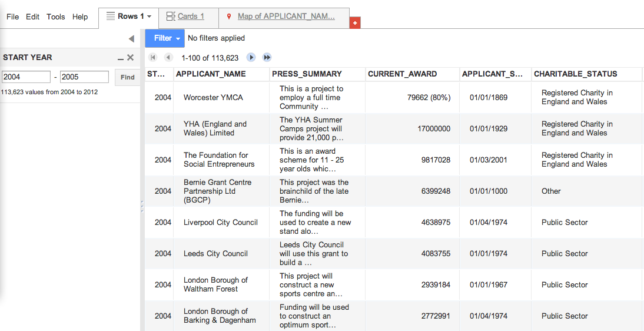This screenshot has width=644, height=331.
Task: Open the Filter dropdown button
Action: pyautogui.click(x=165, y=38)
